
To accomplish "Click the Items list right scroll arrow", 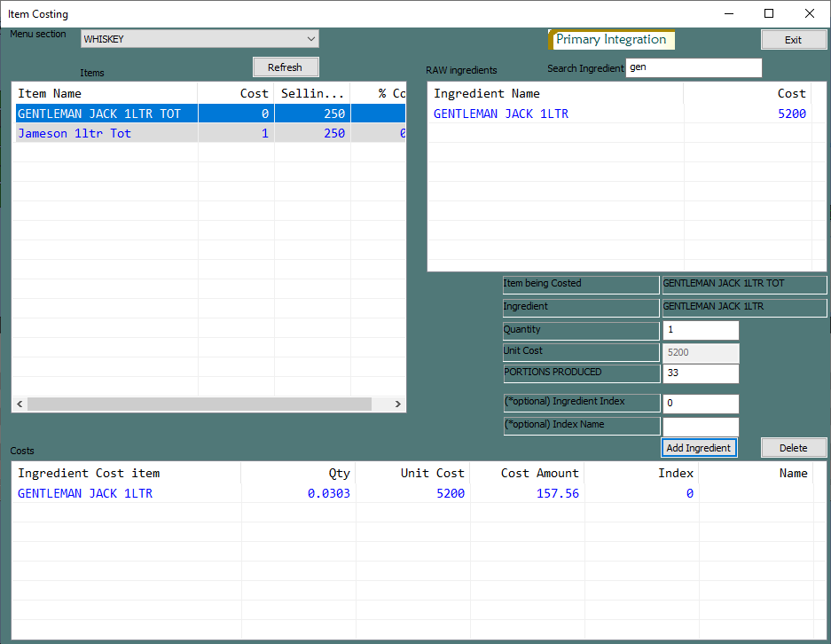I will (397, 404).
